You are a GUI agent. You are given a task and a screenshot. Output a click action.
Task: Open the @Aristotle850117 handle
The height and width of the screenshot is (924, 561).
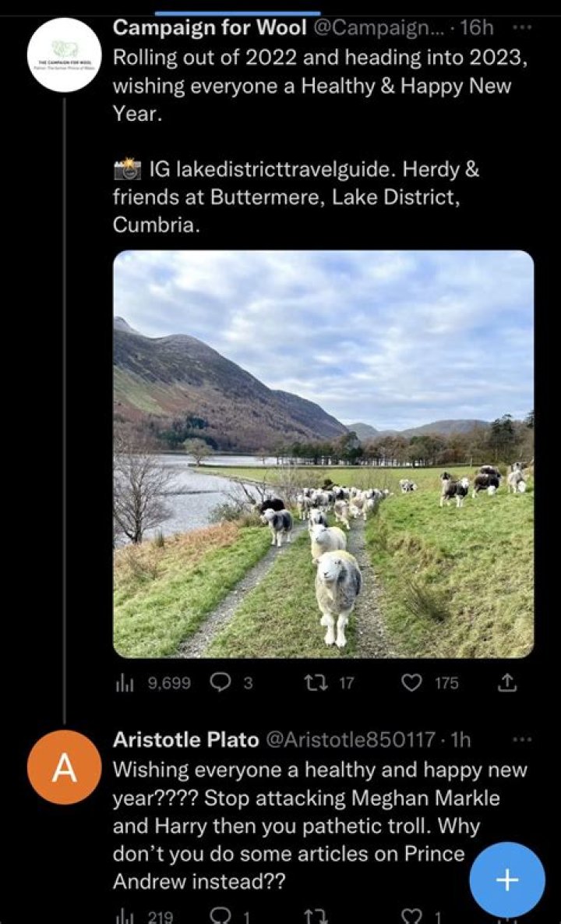pos(351,739)
